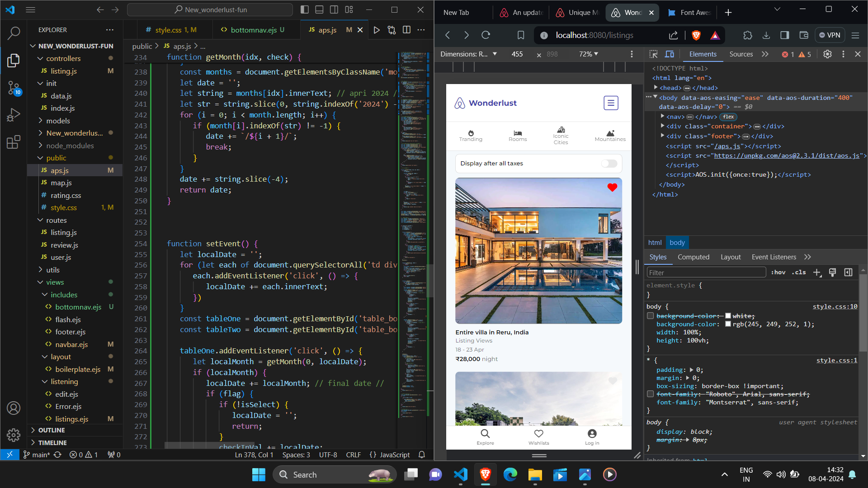
Task: Click the inspect element picker icon
Action: coord(654,54)
